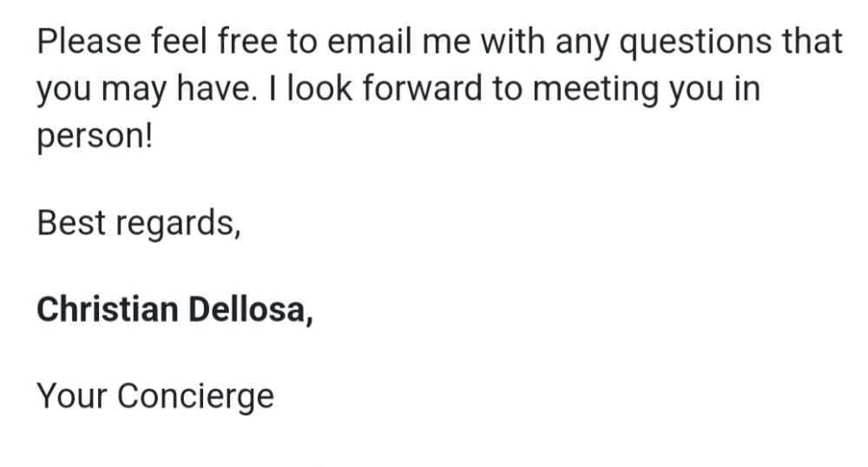Click the 'Your Concierge' signature text

[155, 398]
